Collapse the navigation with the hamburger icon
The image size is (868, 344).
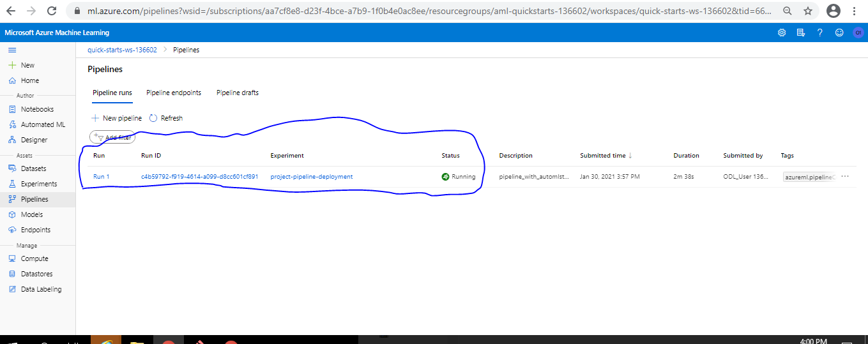pos(12,50)
